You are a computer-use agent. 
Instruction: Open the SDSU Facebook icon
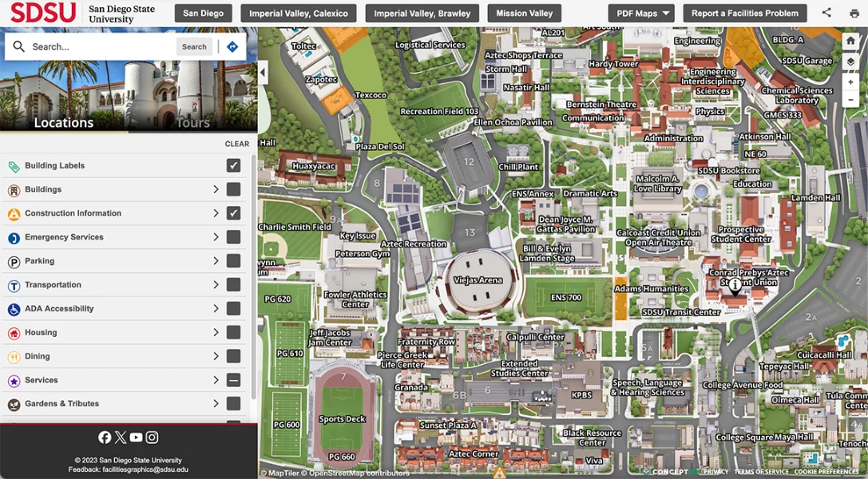coord(105,437)
